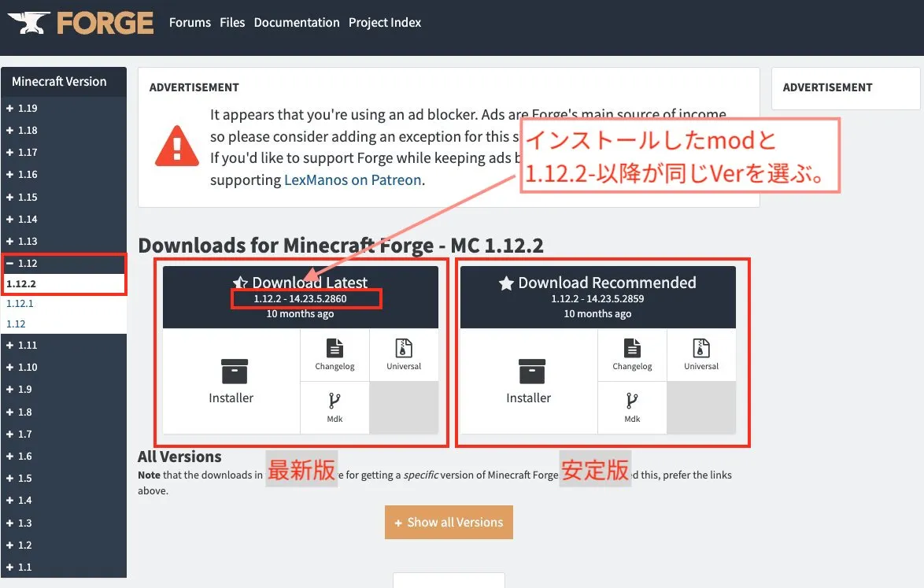Click Universal icon under Download Recommended

pyautogui.click(x=701, y=348)
